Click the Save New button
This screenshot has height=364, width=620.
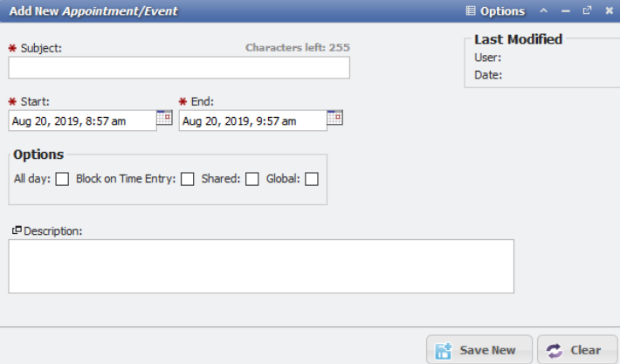tap(479, 350)
